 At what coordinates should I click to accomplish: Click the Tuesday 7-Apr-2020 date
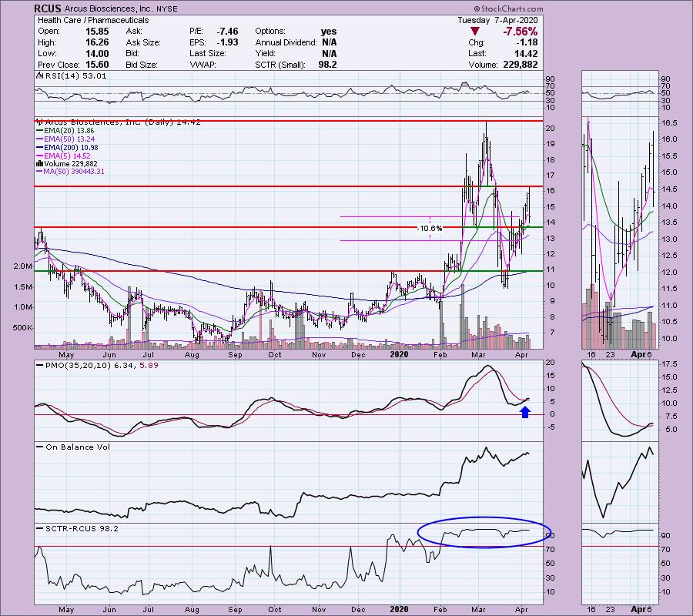pos(497,20)
